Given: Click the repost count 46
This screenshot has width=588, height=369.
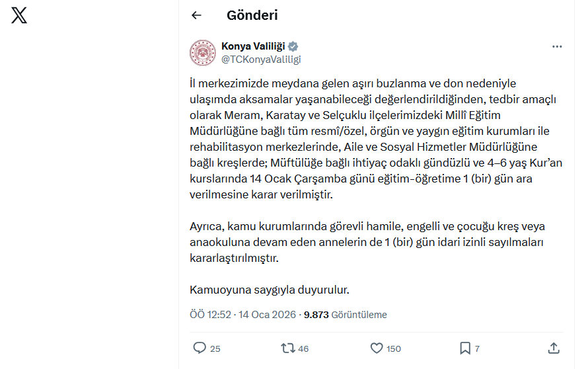Looking at the screenshot, I should tap(303, 348).
